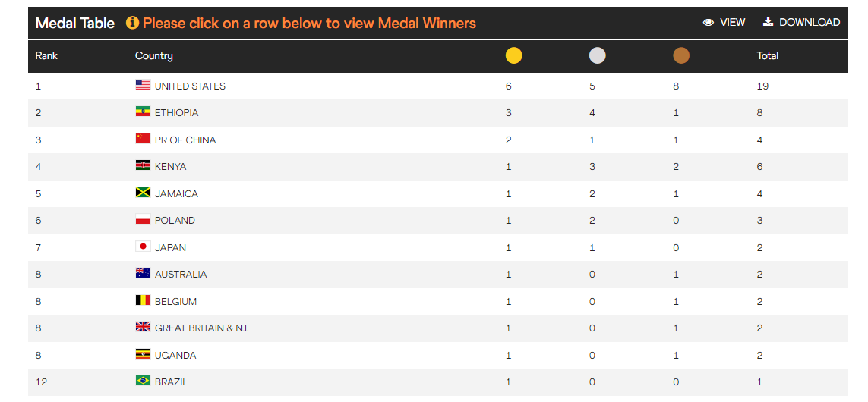Click the Total column header
The height and width of the screenshot is (402, 868).
(768, 55)
